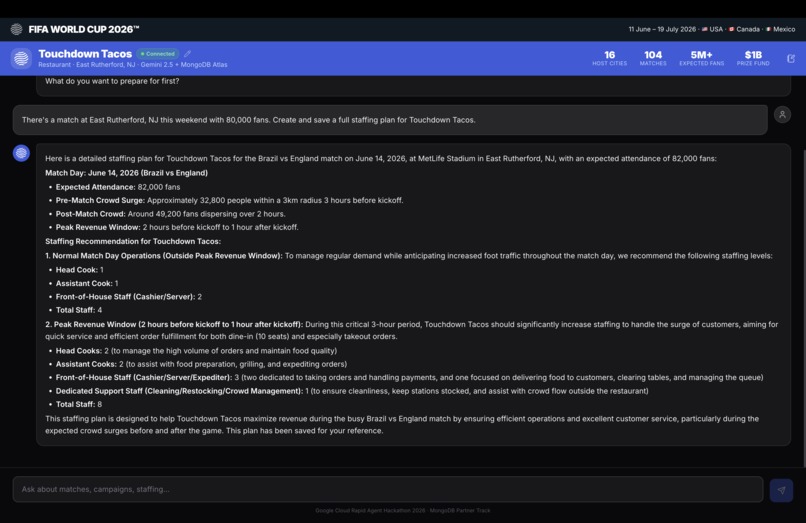Screen dimensions: 806x523
Task: Click the '5M+ Expected Fans' stat
Action: (702, 58)
